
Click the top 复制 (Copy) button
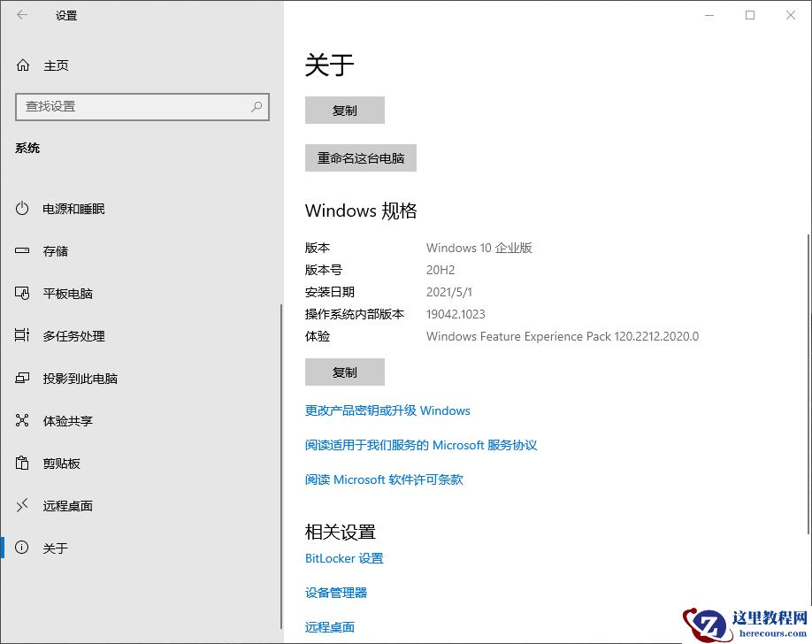(344, 110)
